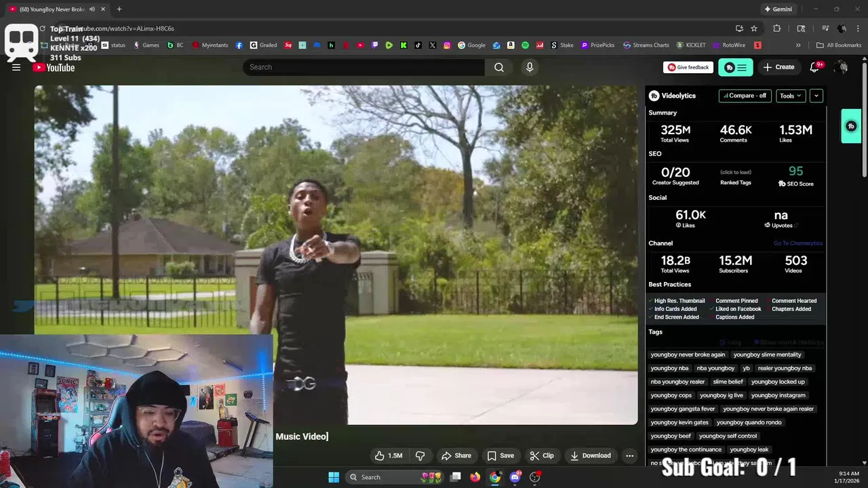Open the Create menu button
The width and height of the screenshot is (868, 488).
[778, 67]
